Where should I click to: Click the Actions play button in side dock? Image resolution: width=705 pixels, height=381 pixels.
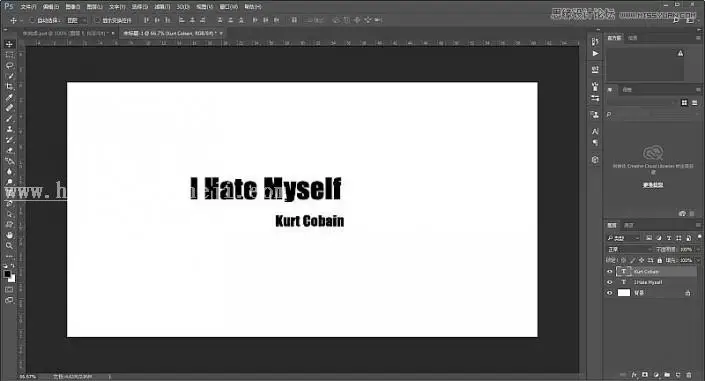(595, 54)
